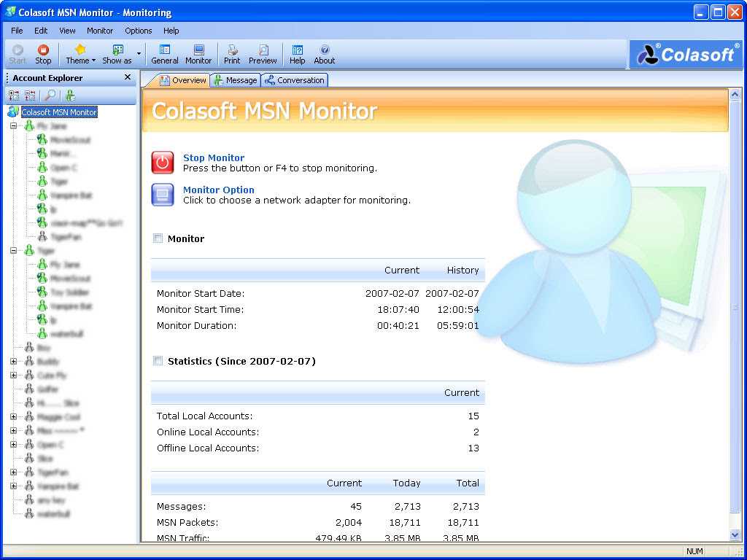Click the Expand All icon in Account Explorer
This screenshot has height=560, width=747.
[x=14, y=96]
